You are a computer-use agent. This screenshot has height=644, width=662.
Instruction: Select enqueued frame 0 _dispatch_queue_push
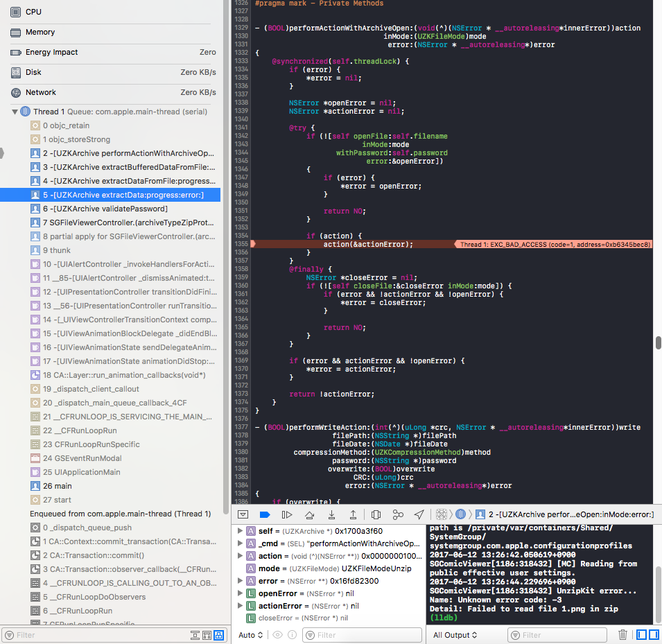(110, 528)
